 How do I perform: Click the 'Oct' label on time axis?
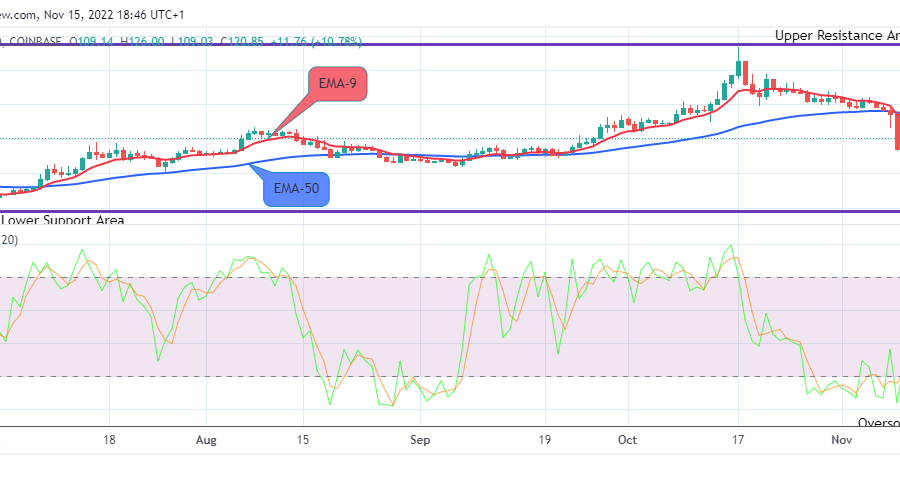click(x=627, y=440)
